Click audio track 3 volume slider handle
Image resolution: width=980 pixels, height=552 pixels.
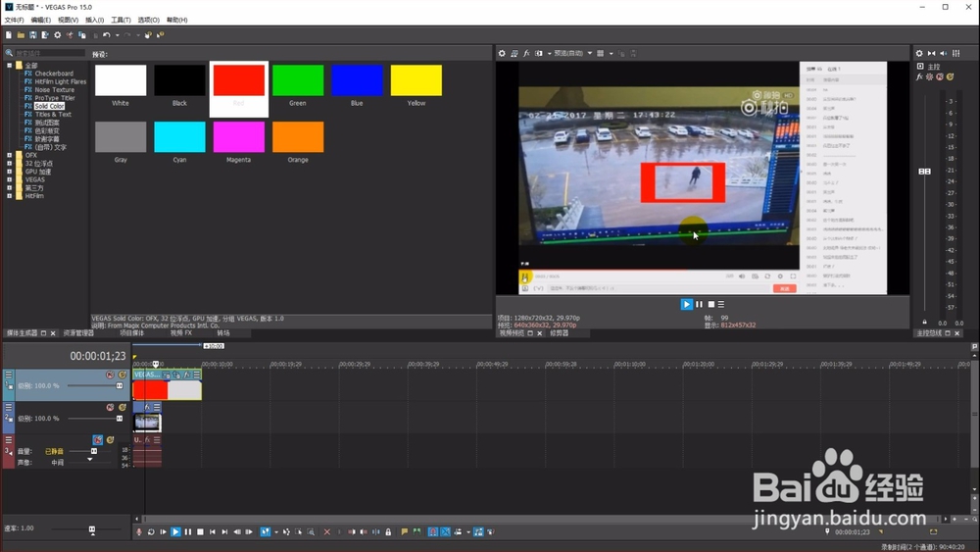click(x=94, y=451)
